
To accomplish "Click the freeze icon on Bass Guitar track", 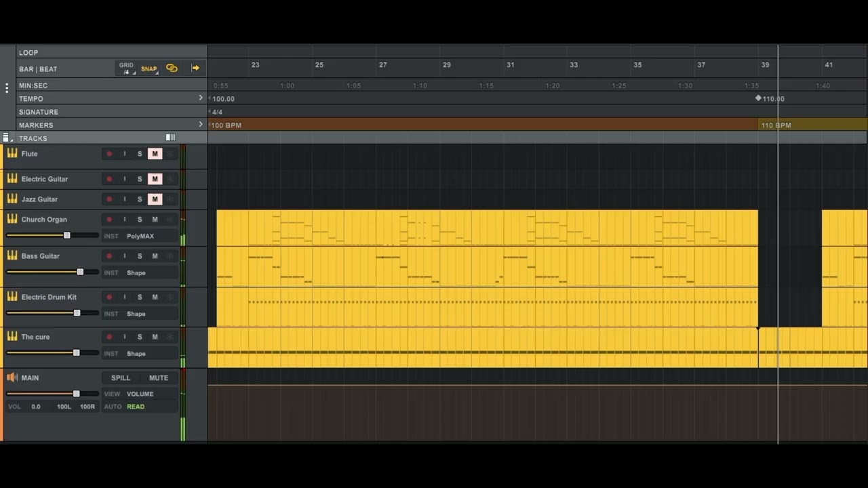I will (x=170, y=256).
